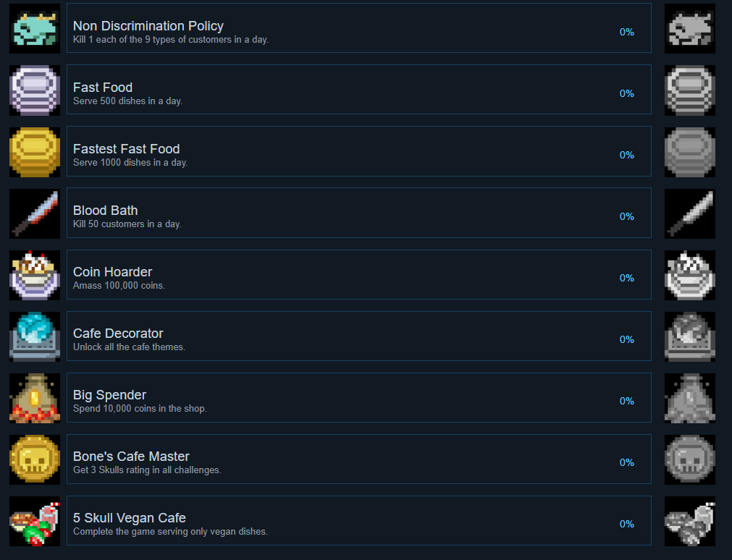
Task: Click the grayscale locked Non Discrimination Policy icon
Action: pos(689,28)
